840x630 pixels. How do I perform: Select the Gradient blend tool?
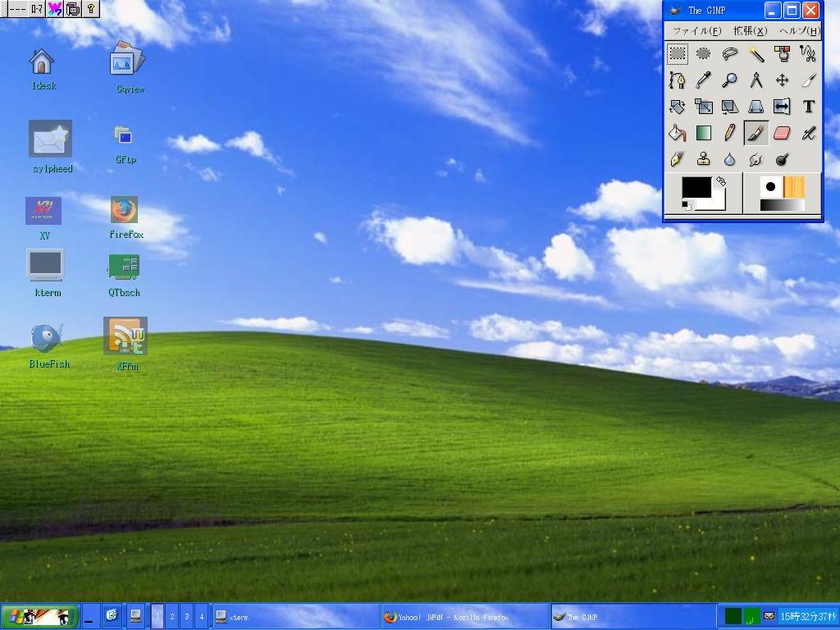703,132
